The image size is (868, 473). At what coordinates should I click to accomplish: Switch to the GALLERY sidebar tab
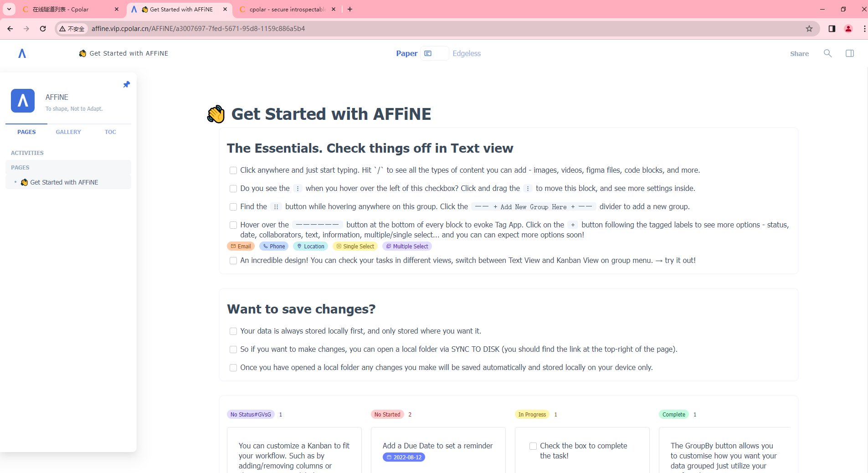(x=68, y=132)
